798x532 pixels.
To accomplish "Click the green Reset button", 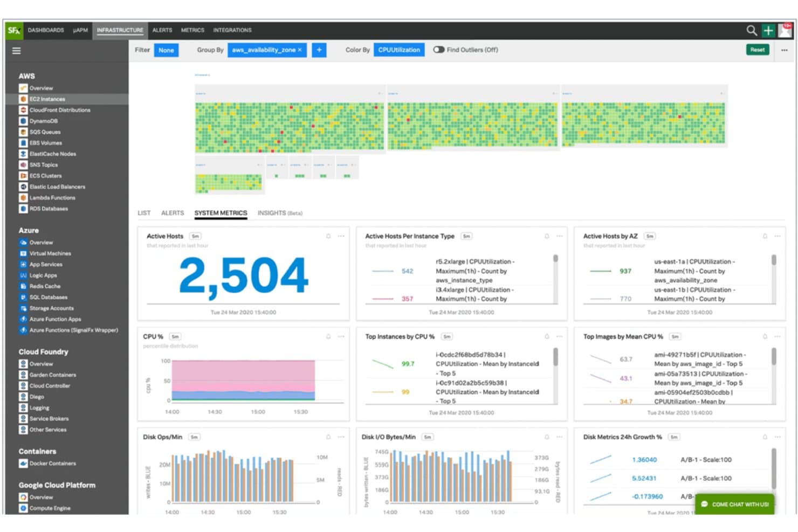I will pyautogui.click(x=757, y=50).
